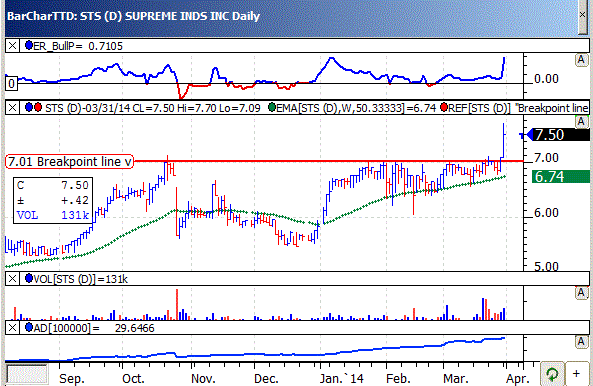This screenshot has height=386, width=593.
Task: Close the AD[100000] indicator pane
Action: pos(12,327)
